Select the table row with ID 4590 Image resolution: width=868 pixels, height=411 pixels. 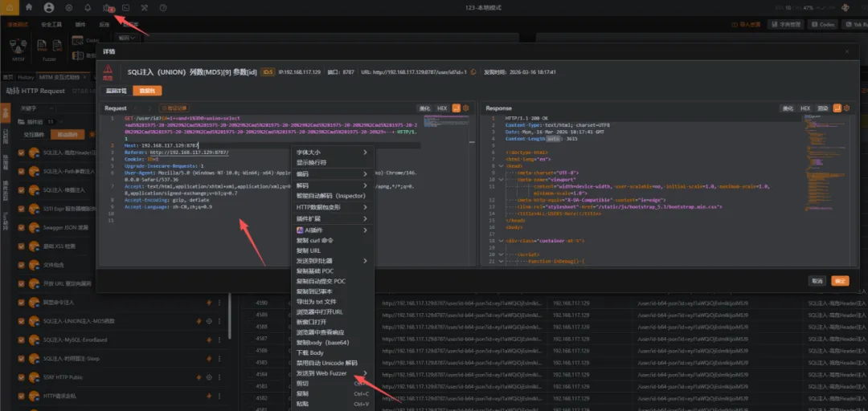[554, 303]
